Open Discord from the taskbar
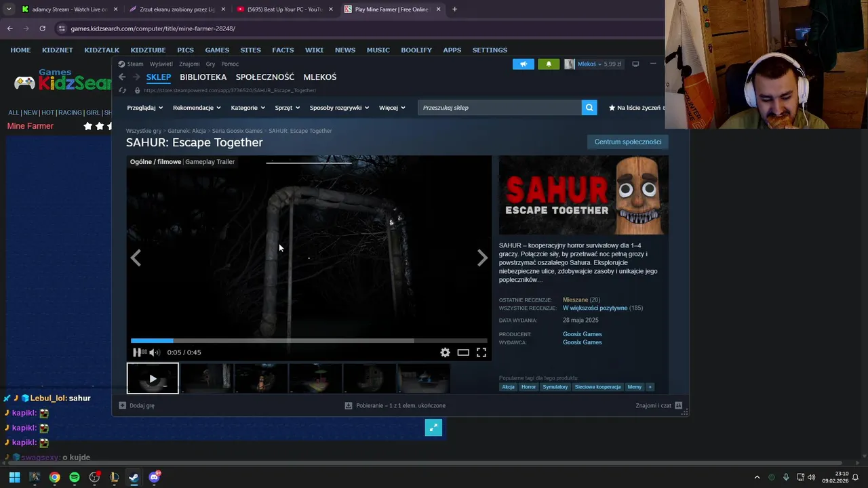The height and width of the screenshot is (488, 868). tap(154, 477)
